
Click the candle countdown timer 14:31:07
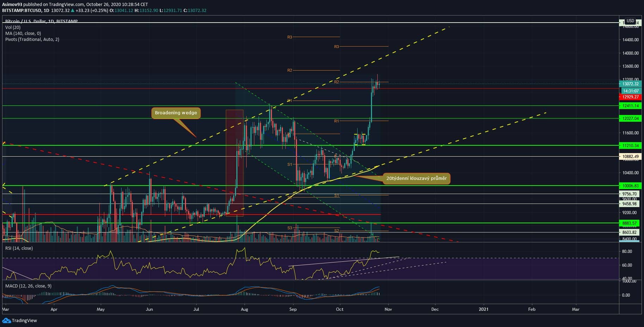[630, 91]
